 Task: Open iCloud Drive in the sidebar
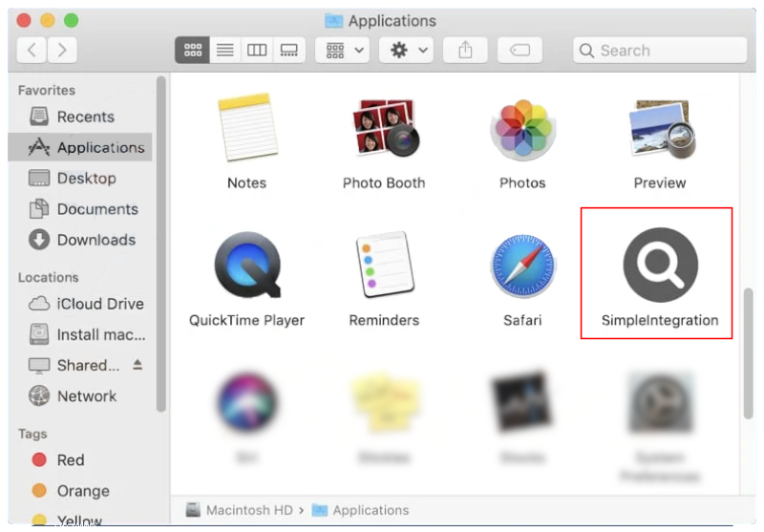tap(99, 304)
